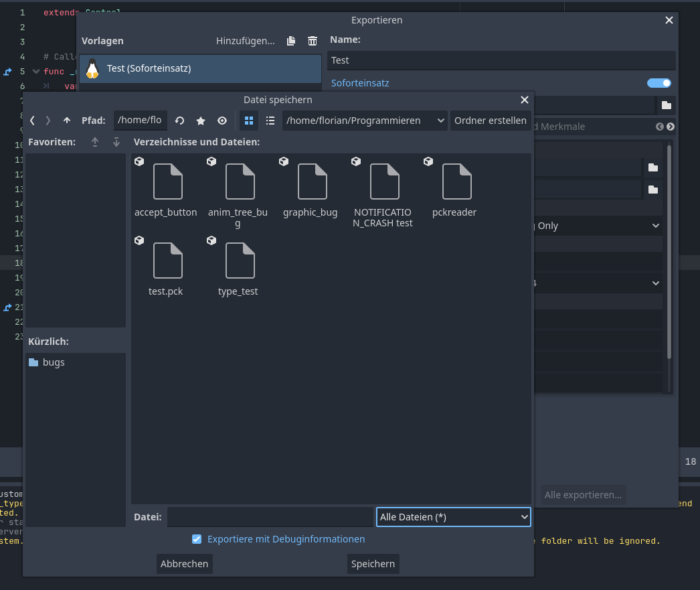
Task: Switch the file dialog to list view
Action: point(271,121)
